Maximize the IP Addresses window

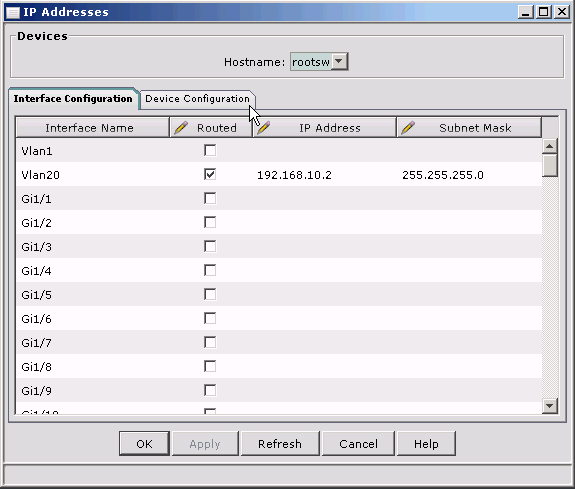pyautogui.click(x=544, y=12)
